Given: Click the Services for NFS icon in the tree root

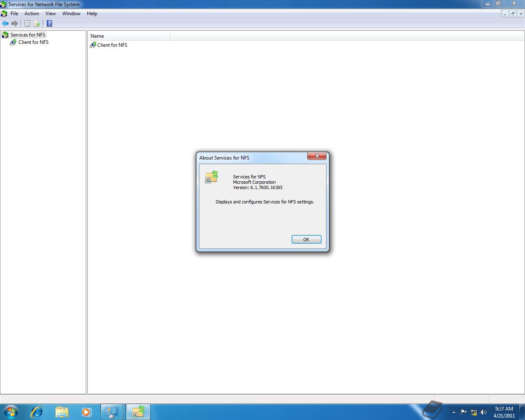Looking at the screenshot, I should point(5,35).
